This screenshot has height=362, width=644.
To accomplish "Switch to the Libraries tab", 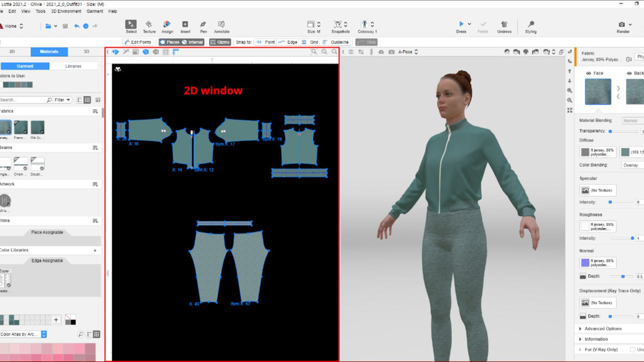I will (73, 66).
